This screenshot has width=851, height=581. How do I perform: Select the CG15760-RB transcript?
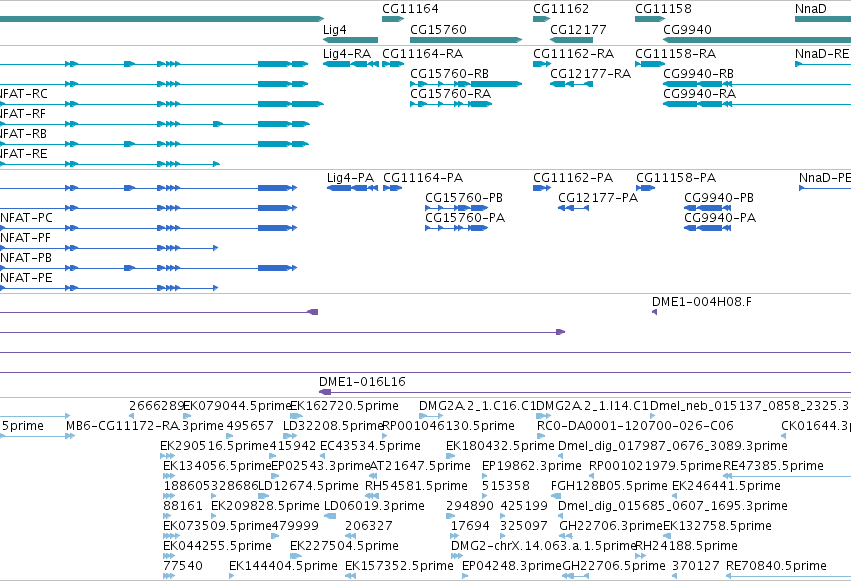(466, 84)
